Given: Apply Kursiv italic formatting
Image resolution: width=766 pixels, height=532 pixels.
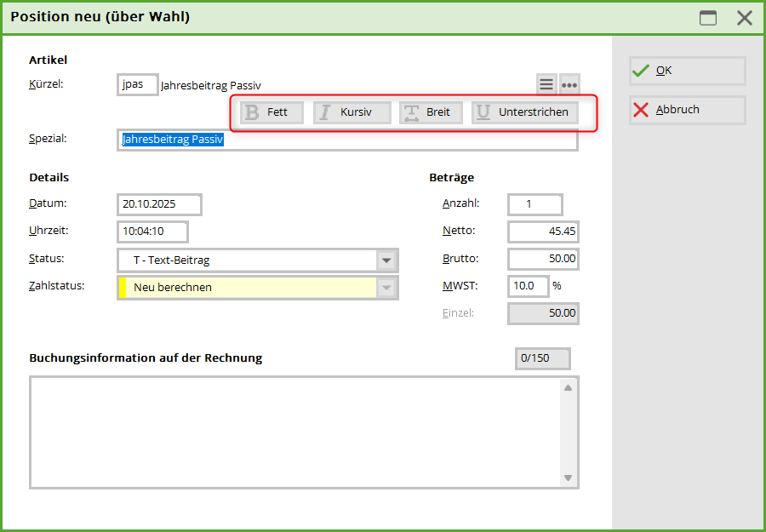Looking at the screenshot, I should (352, 112).
